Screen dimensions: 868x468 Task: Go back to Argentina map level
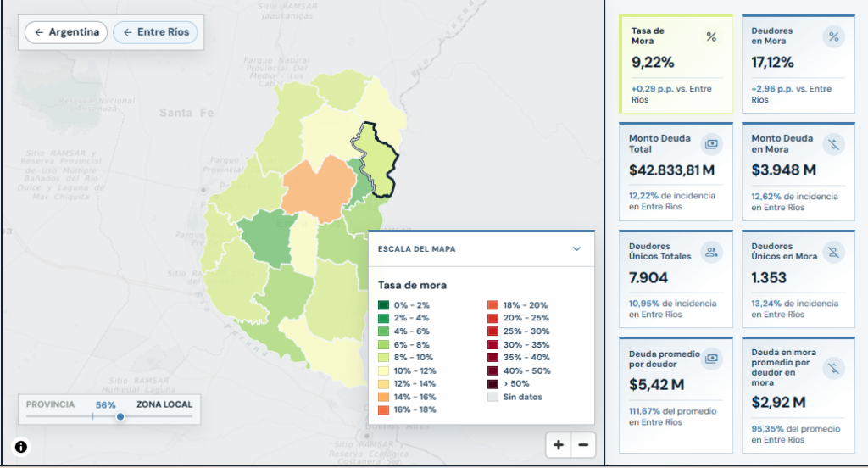pyautogui.click(x=66, y=32)
